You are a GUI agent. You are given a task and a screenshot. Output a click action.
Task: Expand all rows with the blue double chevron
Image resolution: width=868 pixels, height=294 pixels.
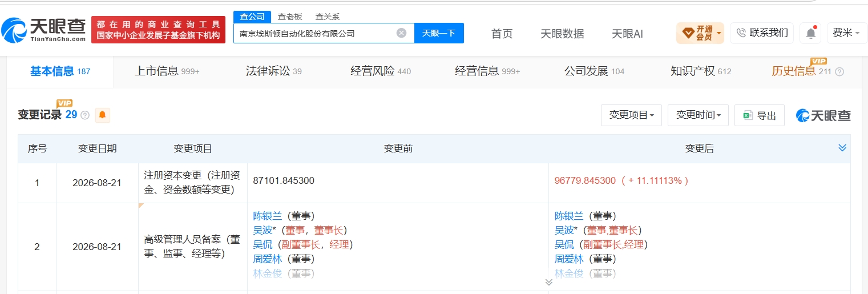pyautogui.click(x=842, y=148)
